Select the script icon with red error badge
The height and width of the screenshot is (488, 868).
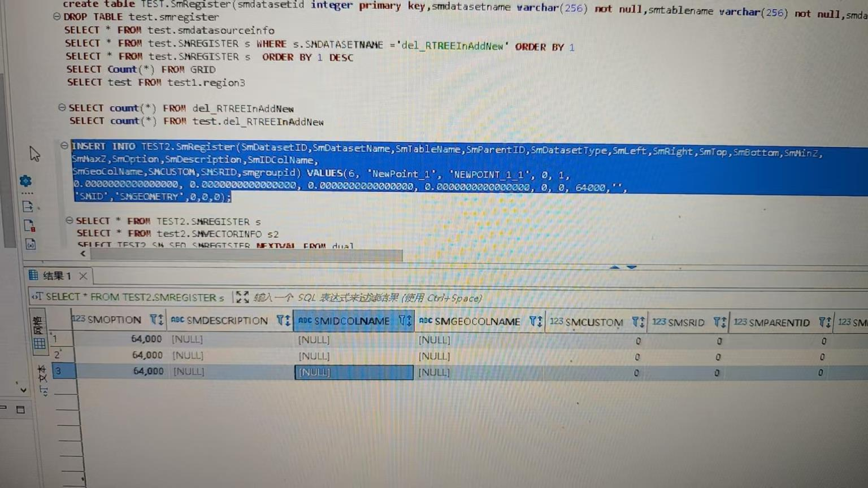[x=29, y=225]
